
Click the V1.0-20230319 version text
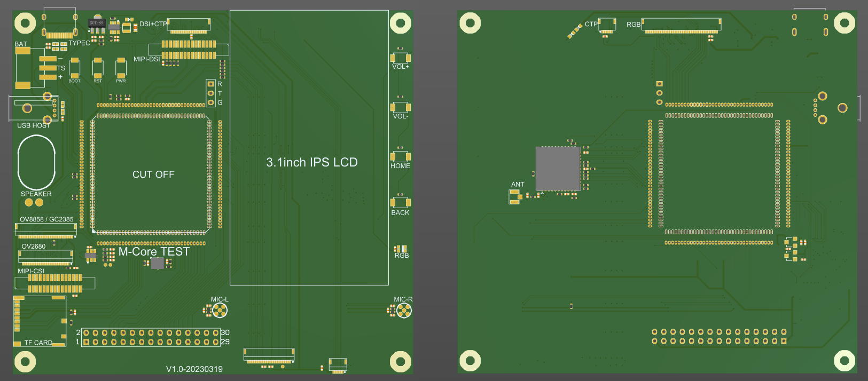194,369
